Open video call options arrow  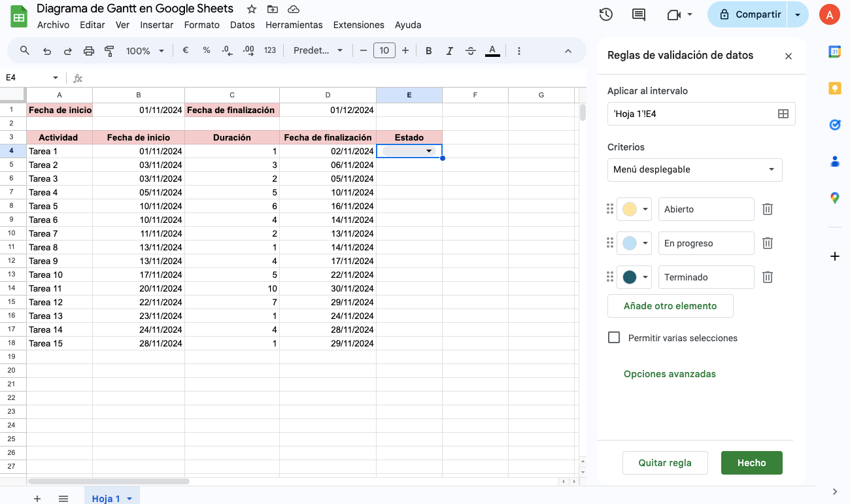(x=690, y=14)
